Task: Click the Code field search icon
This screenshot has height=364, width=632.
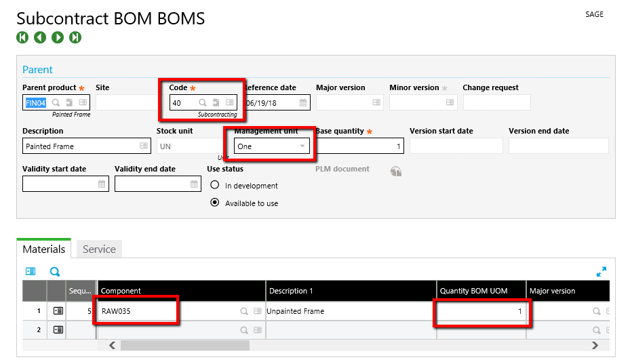Action: (202, 102)
